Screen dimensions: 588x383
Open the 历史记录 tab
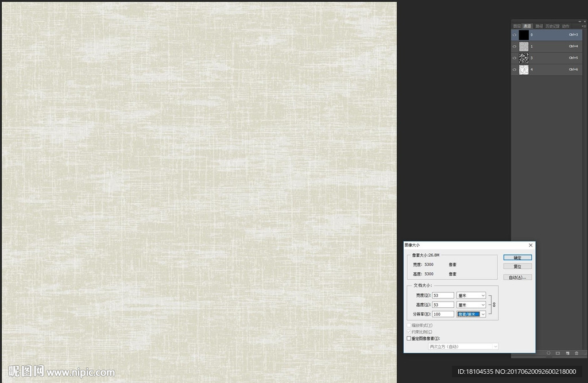point(552,26)
